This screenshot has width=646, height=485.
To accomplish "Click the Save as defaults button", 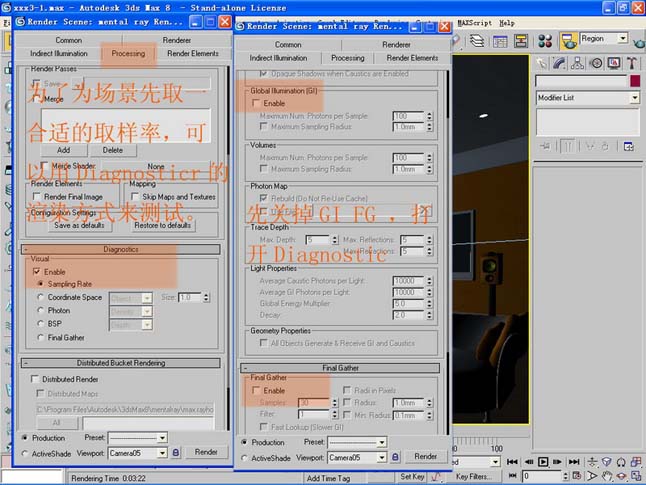I will point(79,225).
